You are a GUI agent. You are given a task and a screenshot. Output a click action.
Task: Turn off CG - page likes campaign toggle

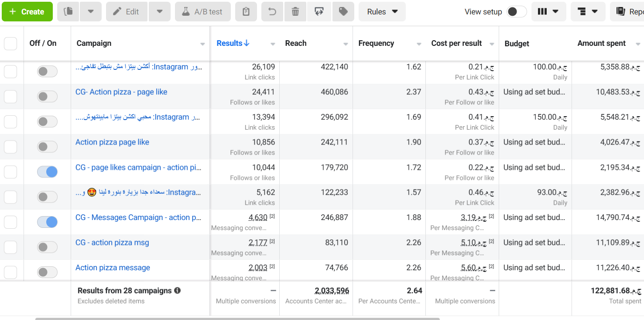coord(47,172)
